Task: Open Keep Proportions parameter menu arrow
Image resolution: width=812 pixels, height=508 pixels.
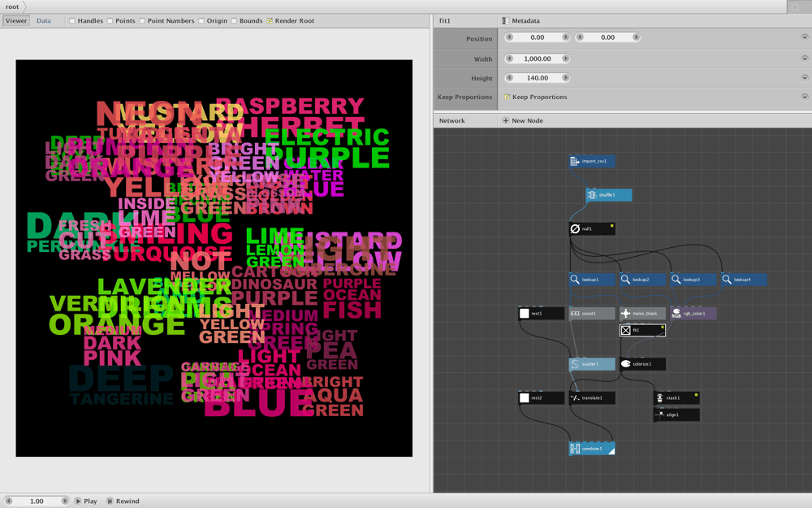Action: coord(804,97)
